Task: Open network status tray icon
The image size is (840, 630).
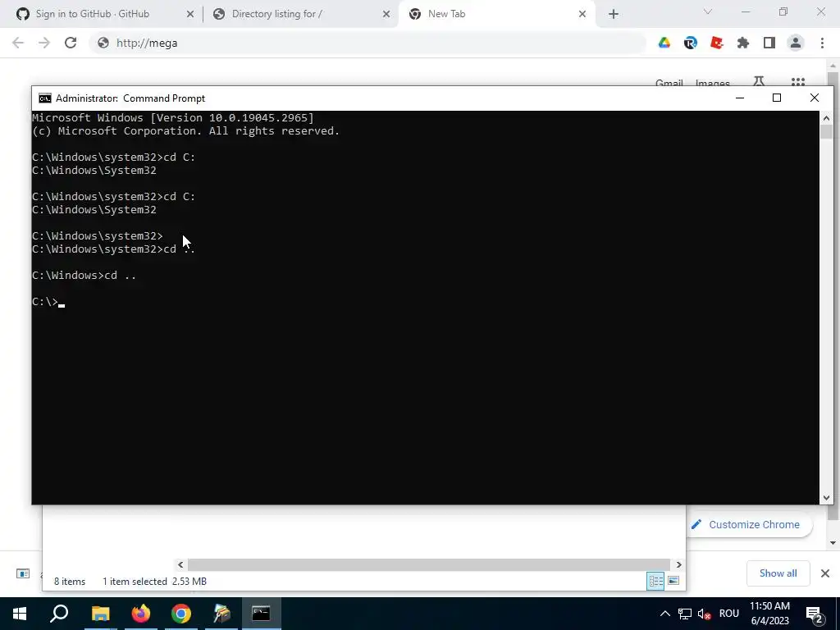Action: [685, 614]
